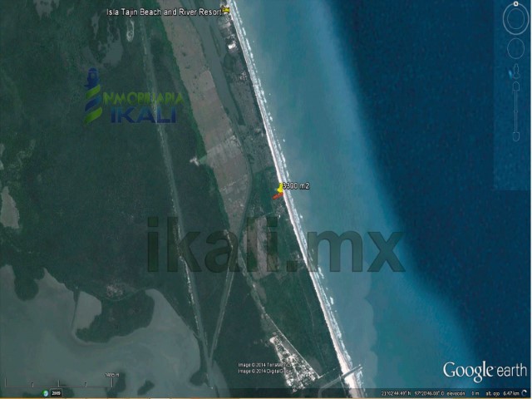The width and height of the screenshot is (532, 399).
Task: Click the 3300 m2 label text
Action: (x=297, y=186)
